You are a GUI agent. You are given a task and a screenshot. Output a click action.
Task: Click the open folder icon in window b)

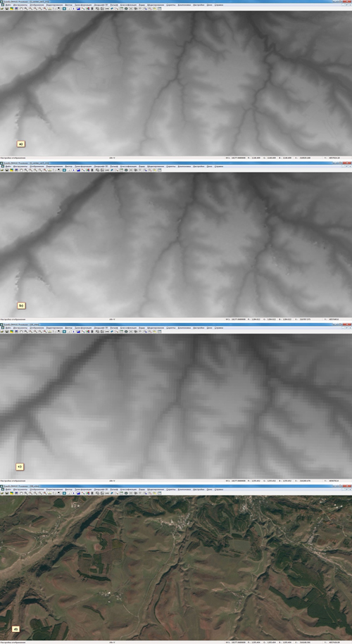(2, 170)
